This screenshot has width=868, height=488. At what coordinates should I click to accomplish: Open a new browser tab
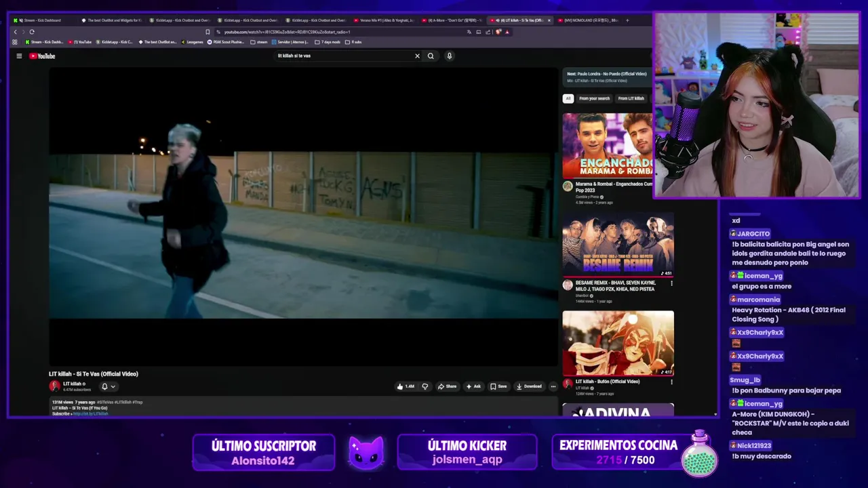(x=627, y=20)
